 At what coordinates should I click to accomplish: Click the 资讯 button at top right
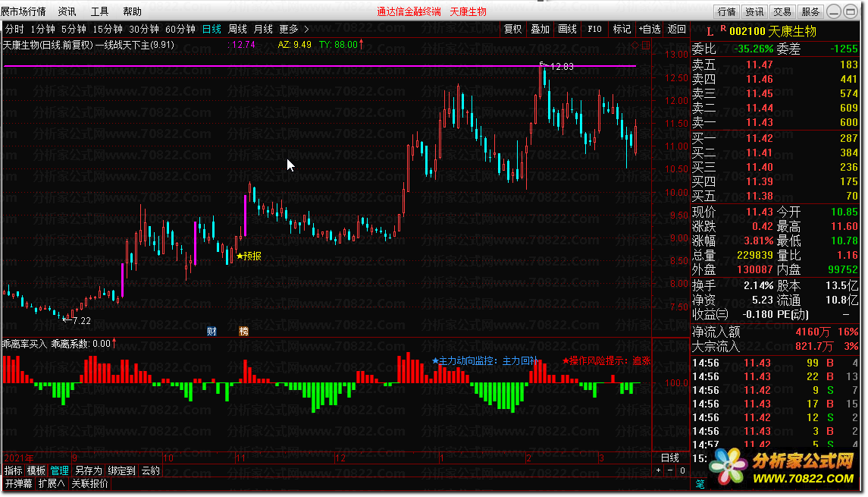[754, 11]
